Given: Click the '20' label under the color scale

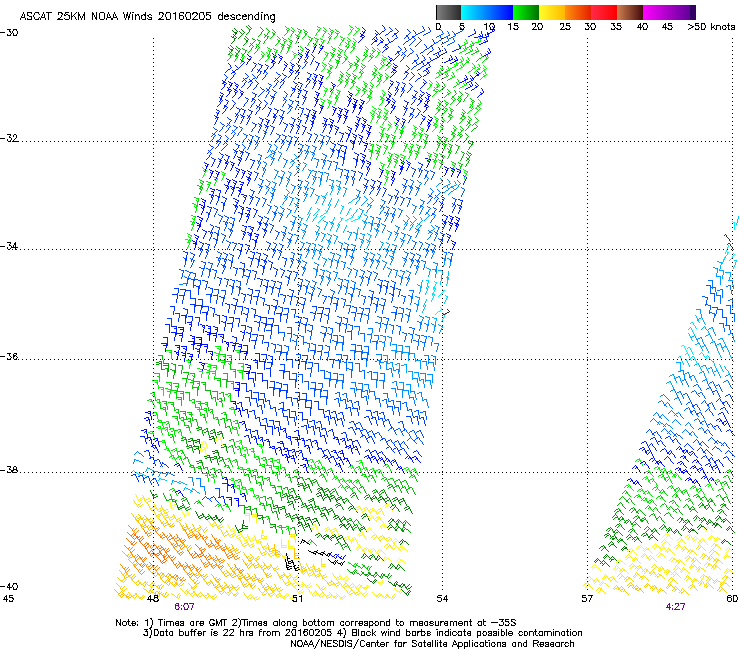Looking at the screenshot, I should tap(537, 27).
